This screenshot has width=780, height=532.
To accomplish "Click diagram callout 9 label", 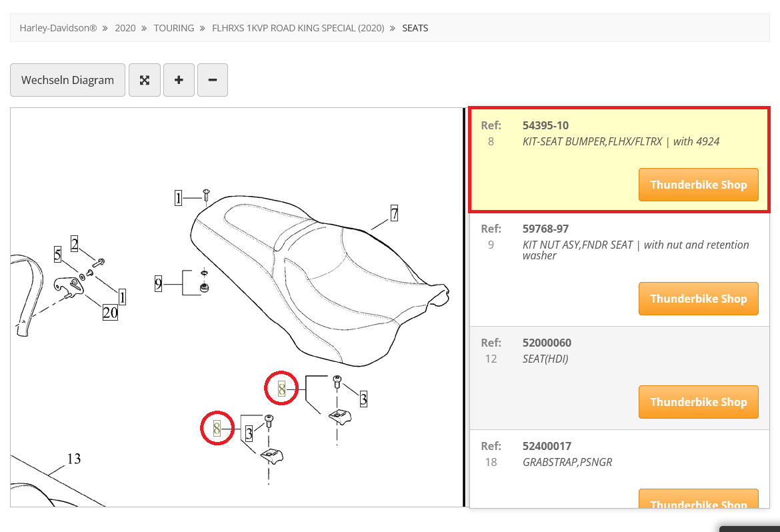I will [x=158, y=284].
